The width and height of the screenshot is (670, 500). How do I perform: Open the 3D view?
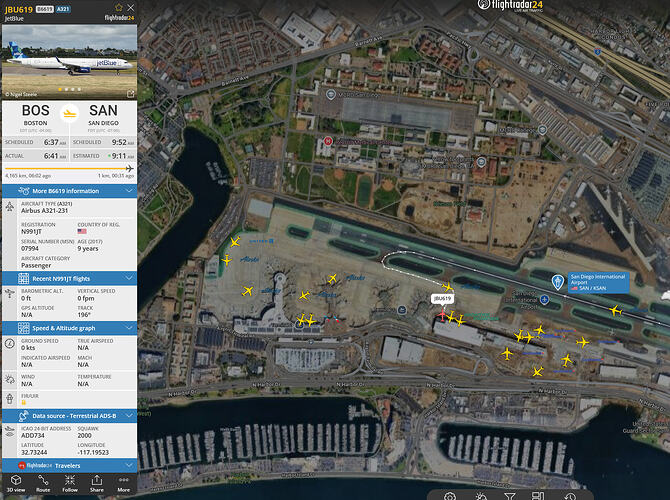16,483
